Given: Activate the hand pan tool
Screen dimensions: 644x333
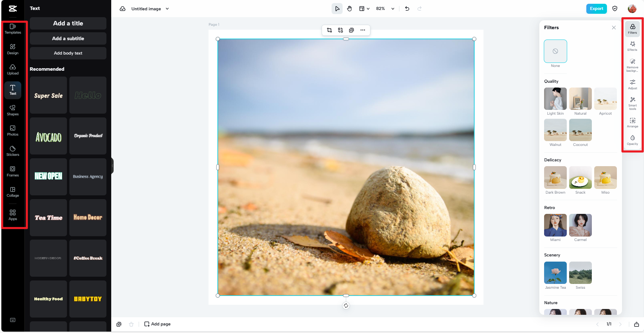Looking at the screenshot, I should [349, 9].
